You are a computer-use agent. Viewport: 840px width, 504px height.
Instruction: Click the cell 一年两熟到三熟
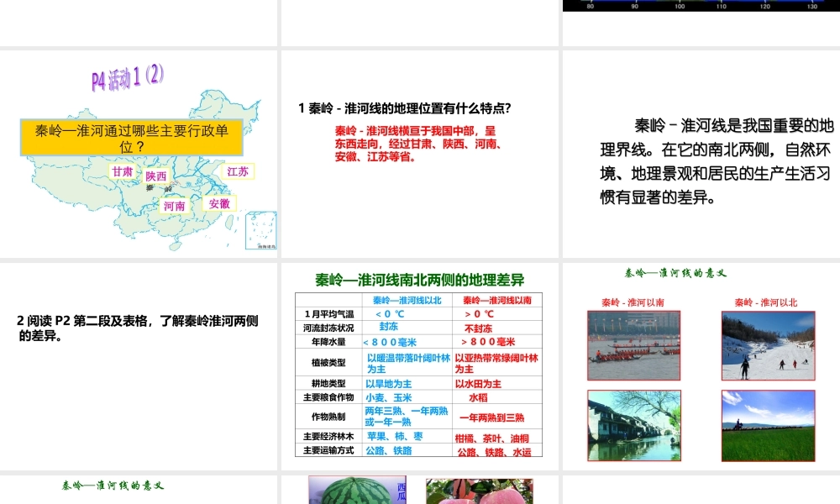click(491, 417)
